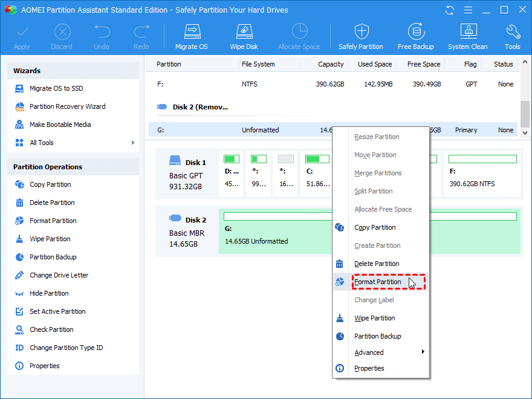Expand the All Tools submenu arrow
Viewport: 532px width, 399px height.
[x=133, y=143]
